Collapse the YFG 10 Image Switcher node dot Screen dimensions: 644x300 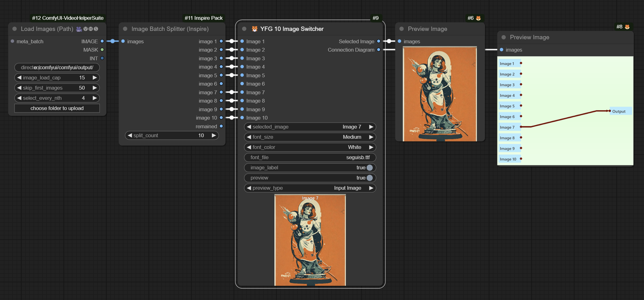click(x=244, y=29)
